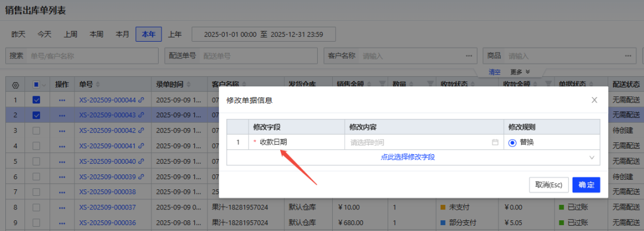The height and width of the screenshot is (231, 644).
Task: Open actions menu for row XS-202509-000044
Action: pos(62,99)
